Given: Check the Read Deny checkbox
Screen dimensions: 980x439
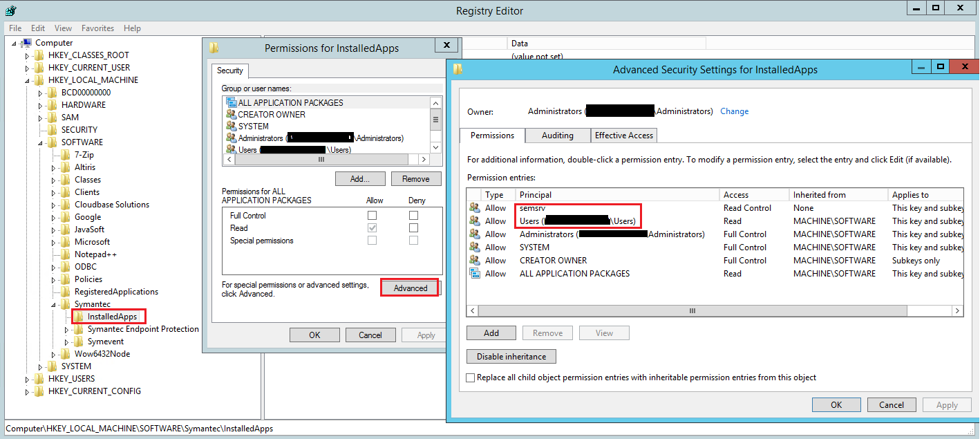Looking at the screenshot, I should (x=413, y=228).
